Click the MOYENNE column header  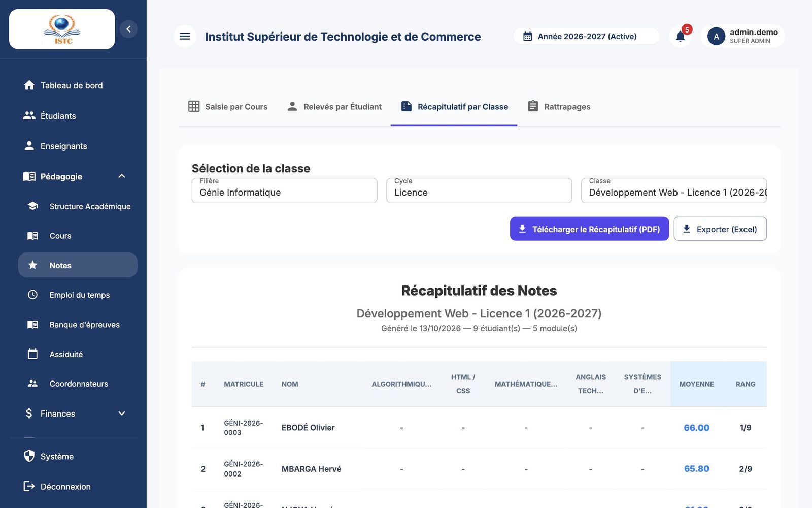[x=696, y=384]
